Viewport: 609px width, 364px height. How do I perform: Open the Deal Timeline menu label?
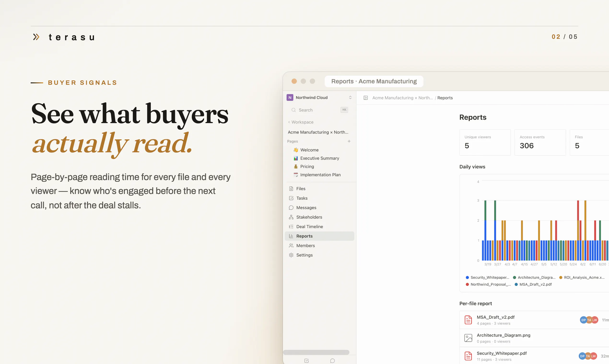point(309,227)
